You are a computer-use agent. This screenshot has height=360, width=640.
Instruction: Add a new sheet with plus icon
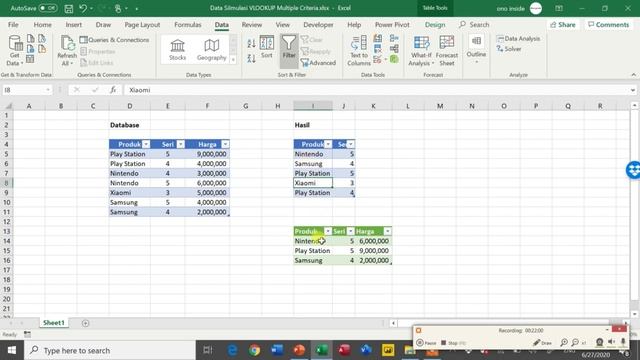(85, 323)
